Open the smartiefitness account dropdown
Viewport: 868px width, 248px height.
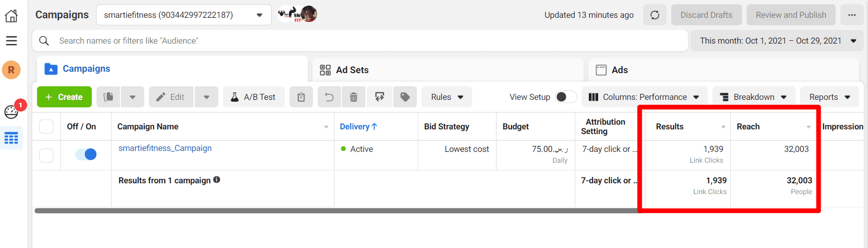click(x=183, y=15)
